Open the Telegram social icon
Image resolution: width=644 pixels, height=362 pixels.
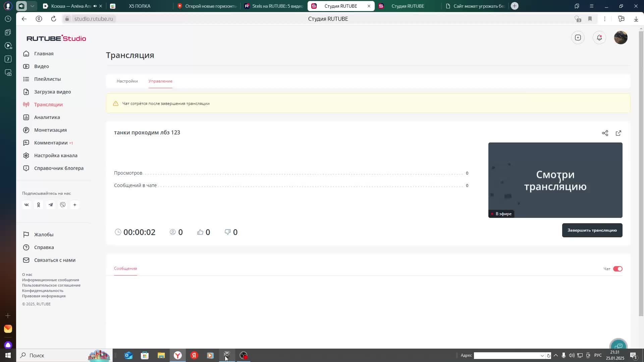51,205
